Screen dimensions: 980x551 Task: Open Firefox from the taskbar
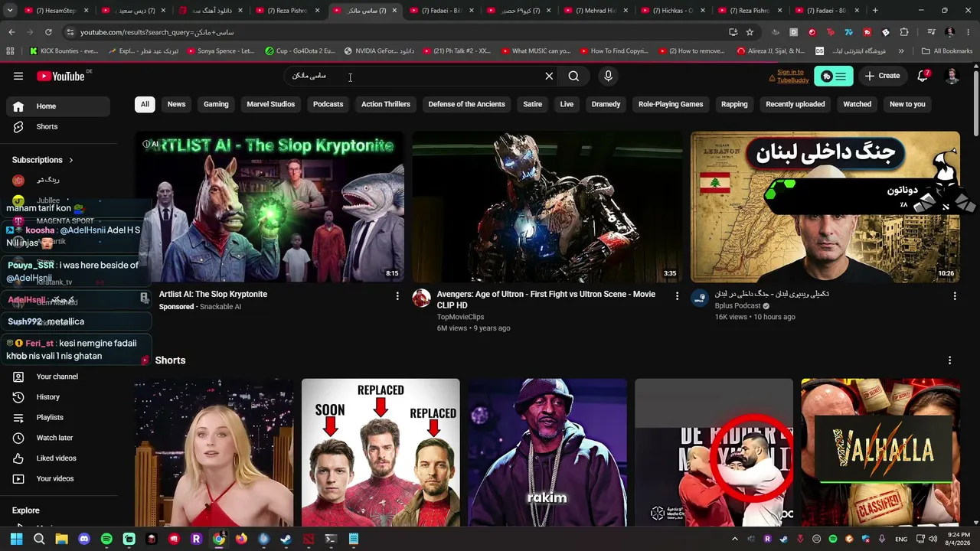point(241,539)
